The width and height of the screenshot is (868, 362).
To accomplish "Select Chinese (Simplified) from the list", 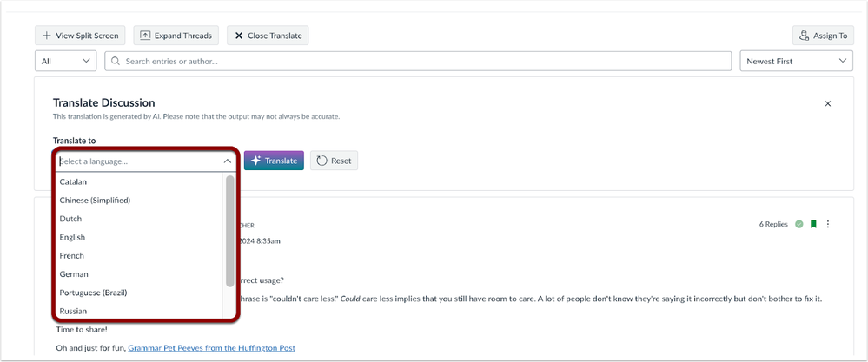I will click(x=95, y=201).
